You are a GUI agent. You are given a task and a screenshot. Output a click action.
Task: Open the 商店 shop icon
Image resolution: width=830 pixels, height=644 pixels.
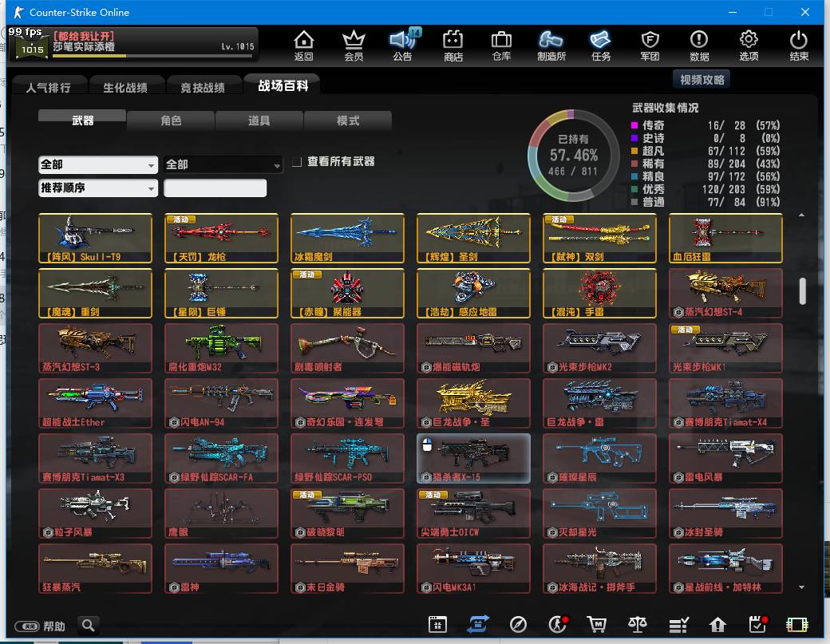453,45
